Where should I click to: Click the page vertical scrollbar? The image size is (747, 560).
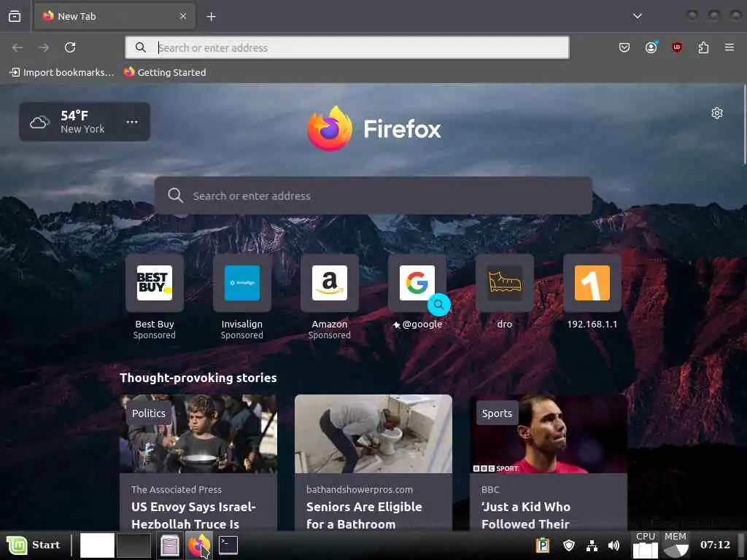pos(744,125)
